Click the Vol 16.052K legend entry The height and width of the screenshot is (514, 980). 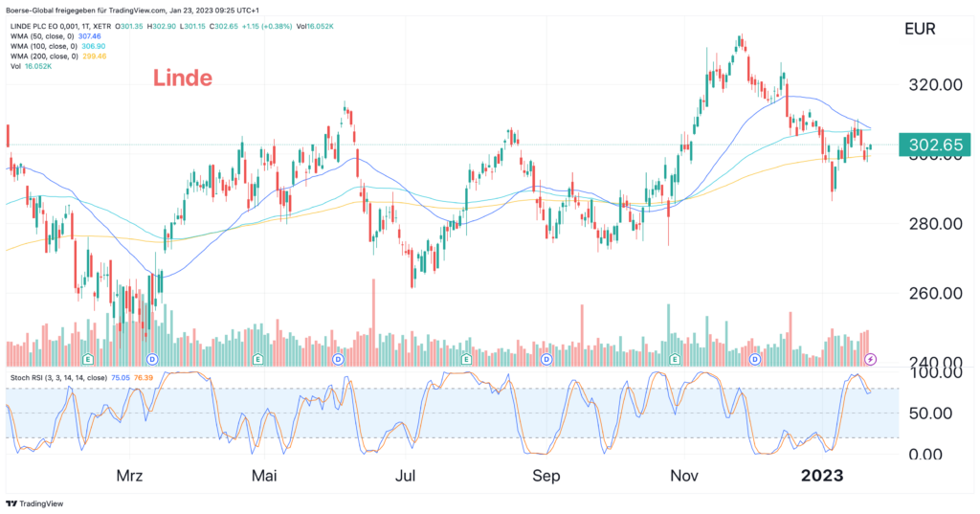(31, 66)
